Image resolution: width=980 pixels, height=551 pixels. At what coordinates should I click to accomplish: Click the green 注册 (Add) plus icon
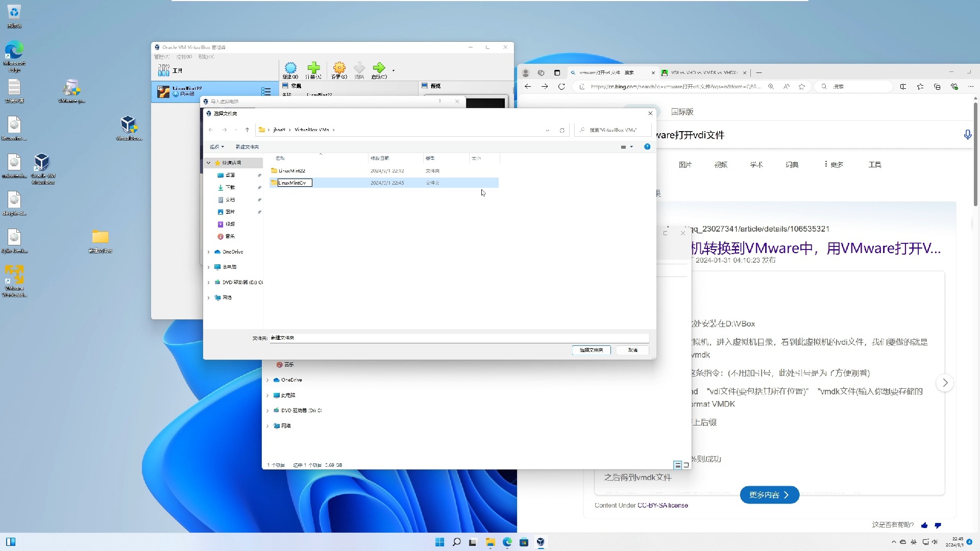313,68
